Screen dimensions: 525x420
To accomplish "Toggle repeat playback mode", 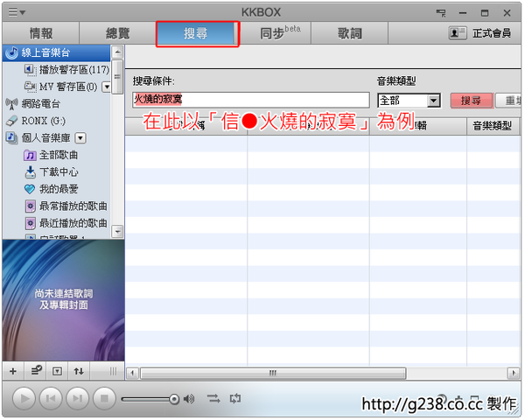I will [x=235, y=399].
